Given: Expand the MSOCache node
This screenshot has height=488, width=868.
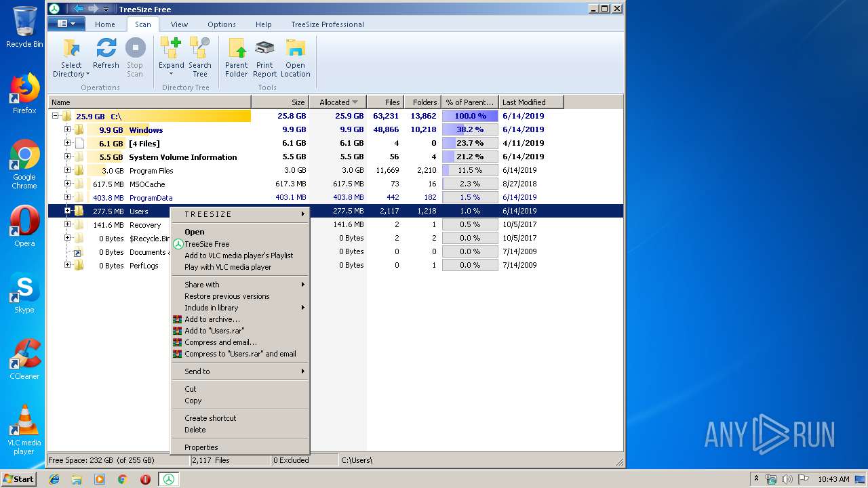Looking at the screenshot, I should (x=67, y=184).
